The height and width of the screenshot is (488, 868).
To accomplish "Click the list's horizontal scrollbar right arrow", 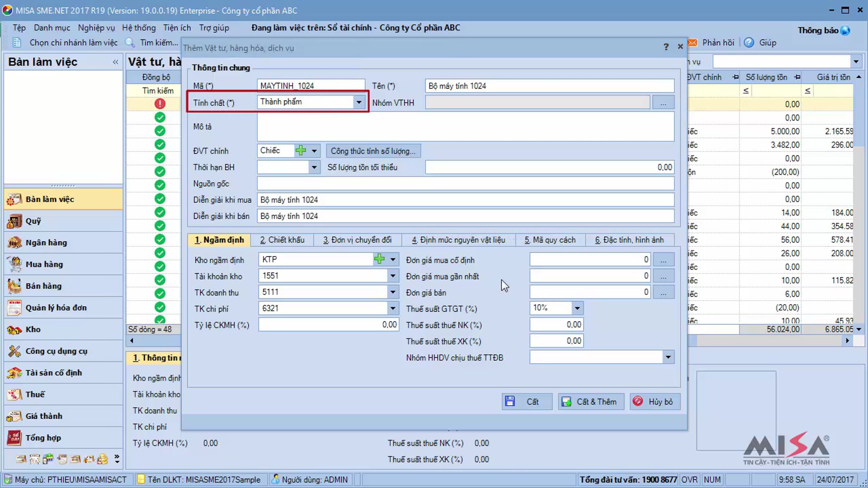I will [x=847, y=341].
